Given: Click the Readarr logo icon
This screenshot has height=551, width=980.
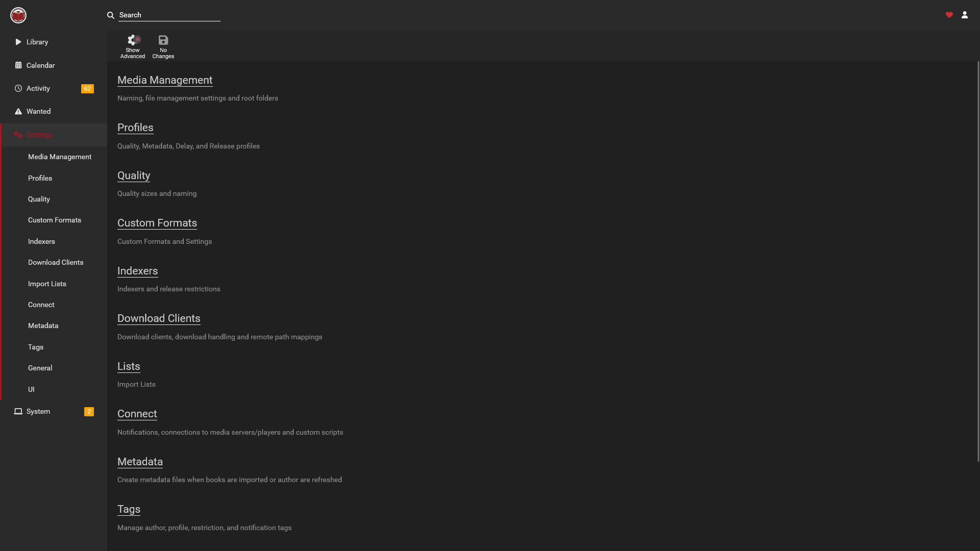Looking at the screenshot, I should 18,15.
